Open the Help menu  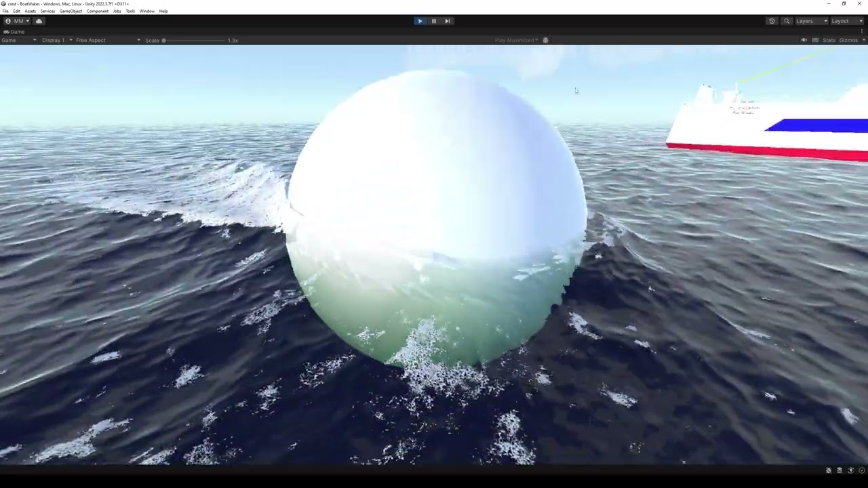click(163, 11)
